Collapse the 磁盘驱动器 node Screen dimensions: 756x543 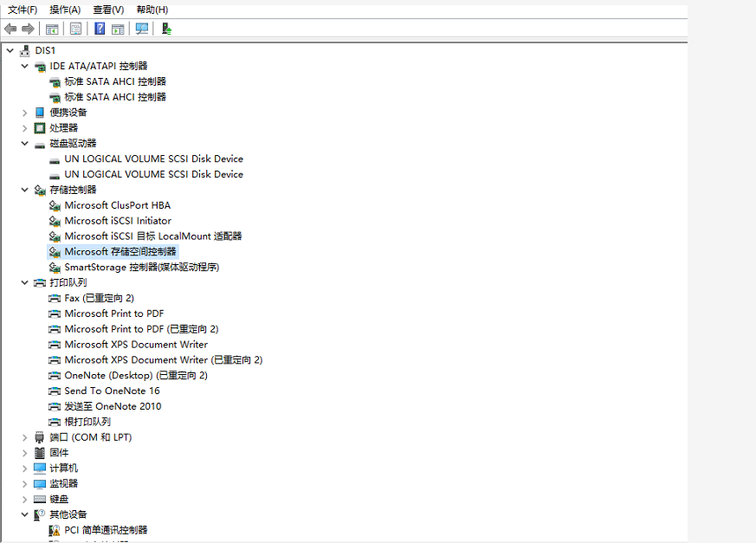(x=24, y=143)
